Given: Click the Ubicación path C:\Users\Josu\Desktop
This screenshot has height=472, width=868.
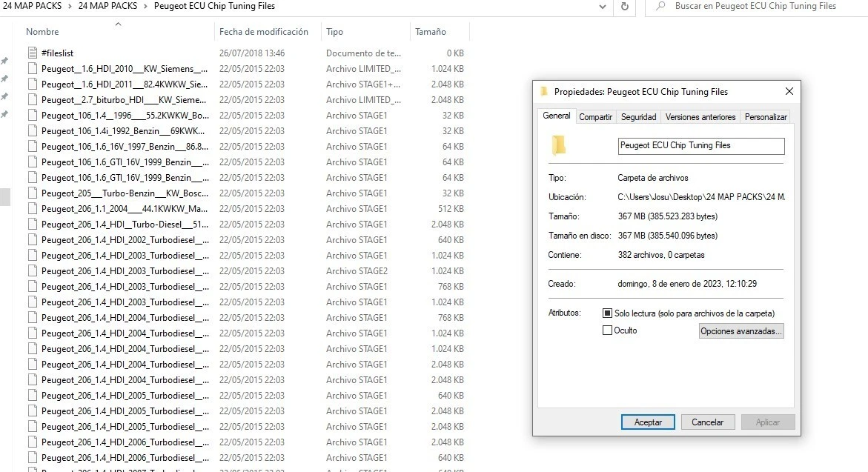Looking at the screenshot, I should pos(700,197).
